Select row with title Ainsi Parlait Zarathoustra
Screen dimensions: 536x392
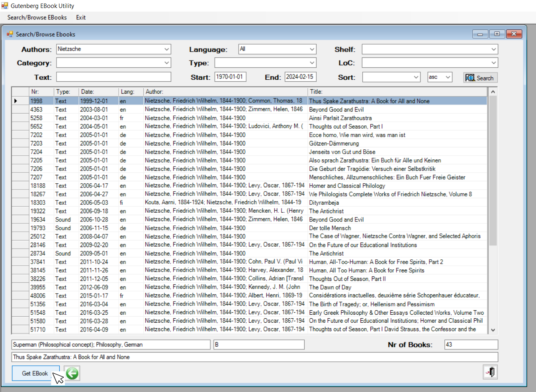[249, 118]
